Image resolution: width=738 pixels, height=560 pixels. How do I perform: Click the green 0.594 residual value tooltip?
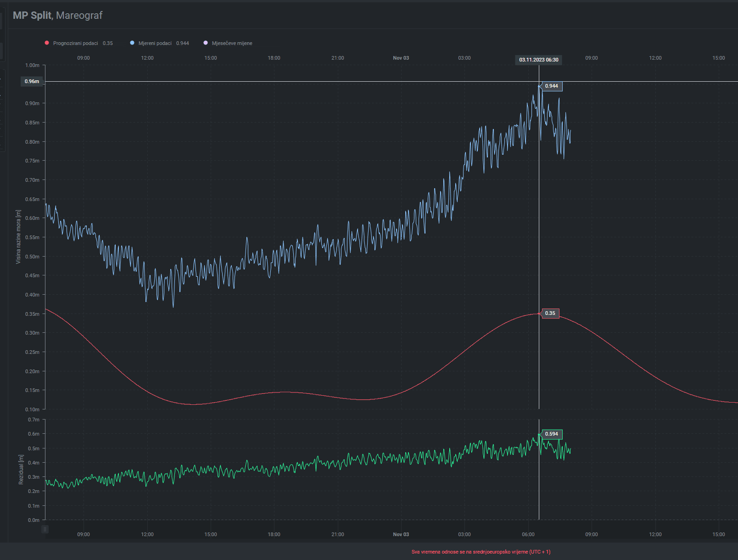coord(552,434)
